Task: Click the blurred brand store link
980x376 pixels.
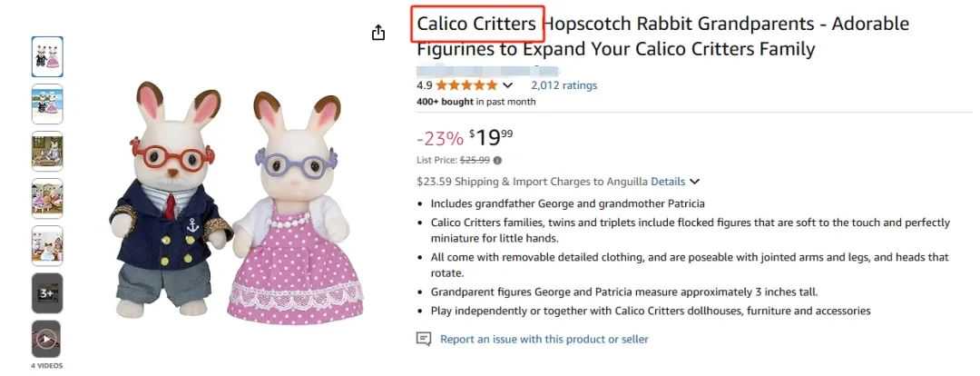Action: [487, 69]
